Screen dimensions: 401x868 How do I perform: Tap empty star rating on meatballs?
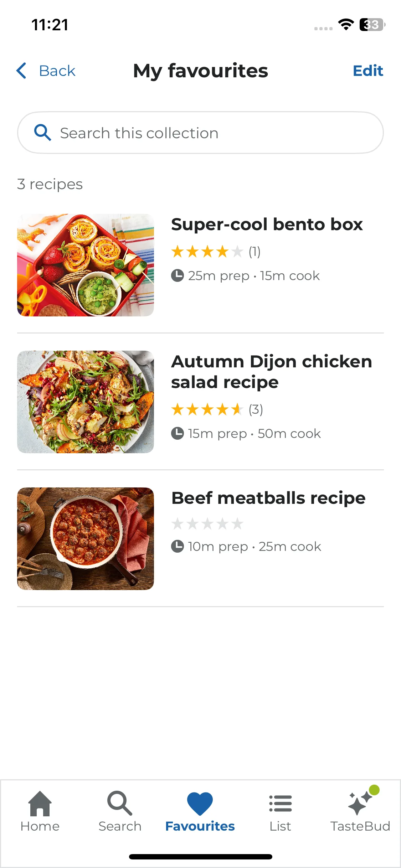click(207, 524)
